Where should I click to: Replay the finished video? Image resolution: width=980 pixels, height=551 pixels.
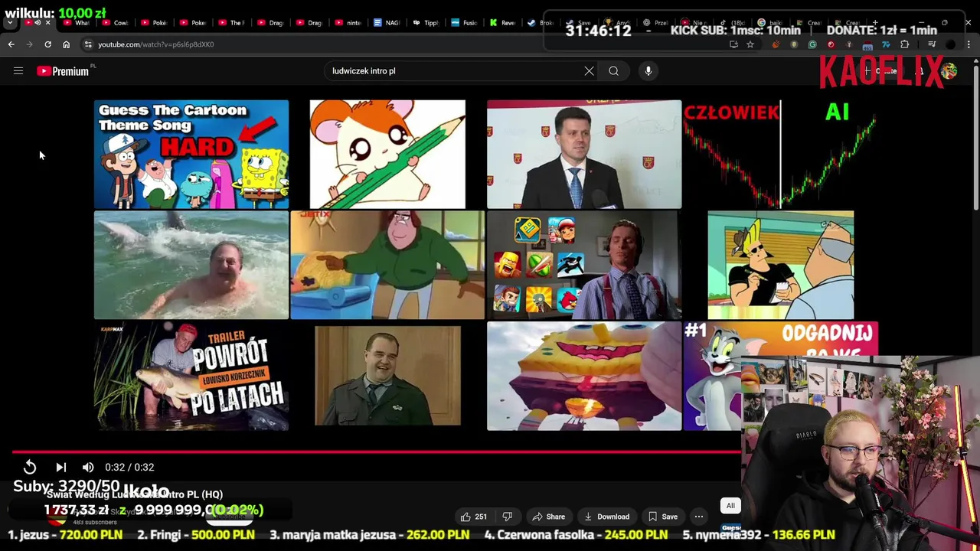(30, 467)
